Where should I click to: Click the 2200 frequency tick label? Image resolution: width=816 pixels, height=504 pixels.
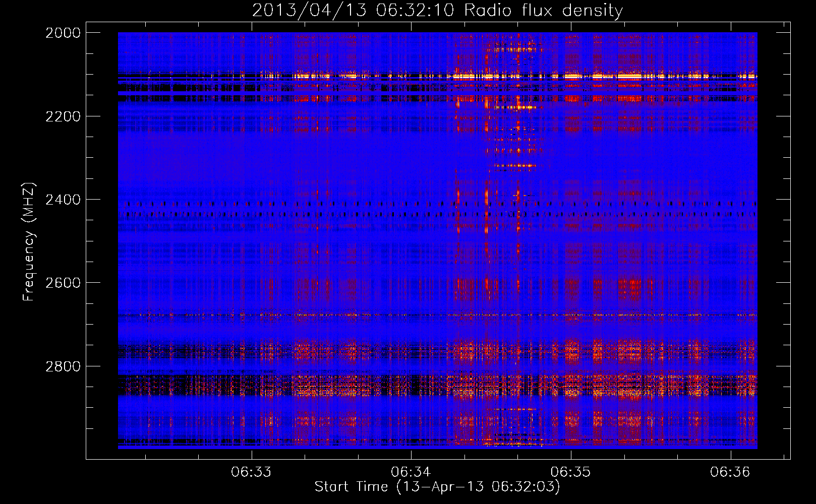pyautogui.click(x=63, y=116)
